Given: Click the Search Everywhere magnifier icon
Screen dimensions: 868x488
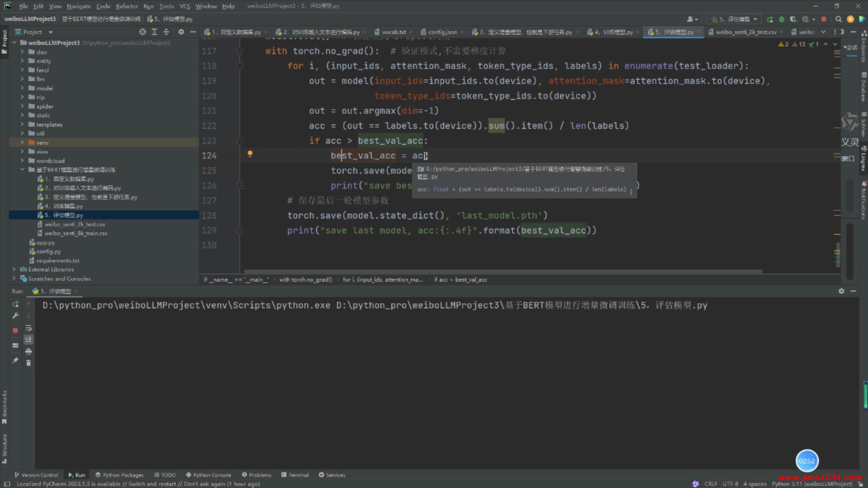Looking at the screenshot, I should coord(838,19).
